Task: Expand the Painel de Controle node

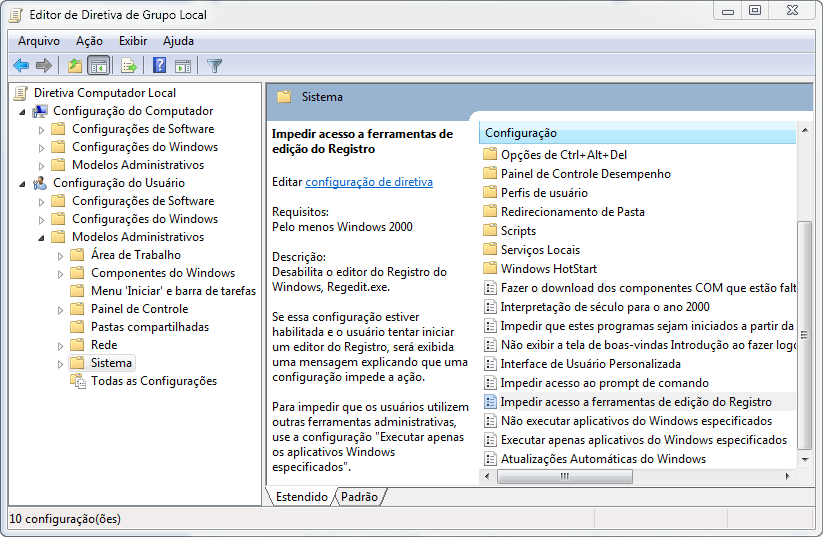Action: 60,310
